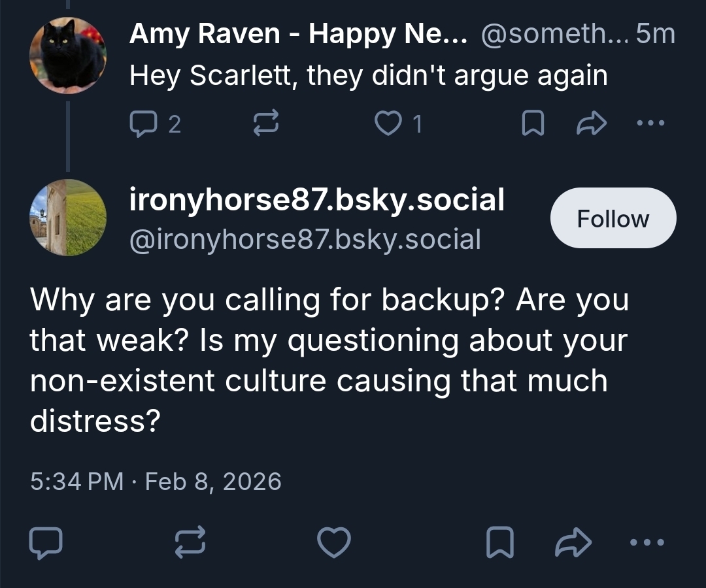Open more options on ironyhorse87's post
706x588 pixels.
pos(647,542)
